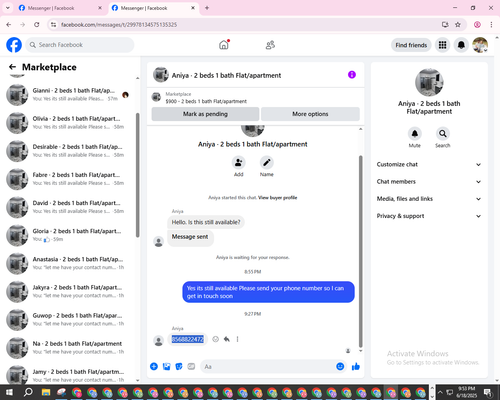Viewport: 500px width, 400px height.
Task: Open Windows Start menu
Action: pos(9,392)
